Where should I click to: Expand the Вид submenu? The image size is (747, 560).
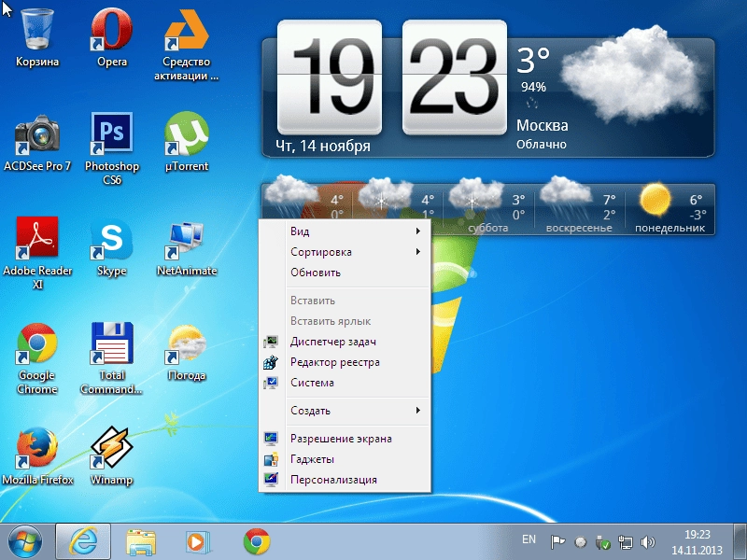[345, 231]
